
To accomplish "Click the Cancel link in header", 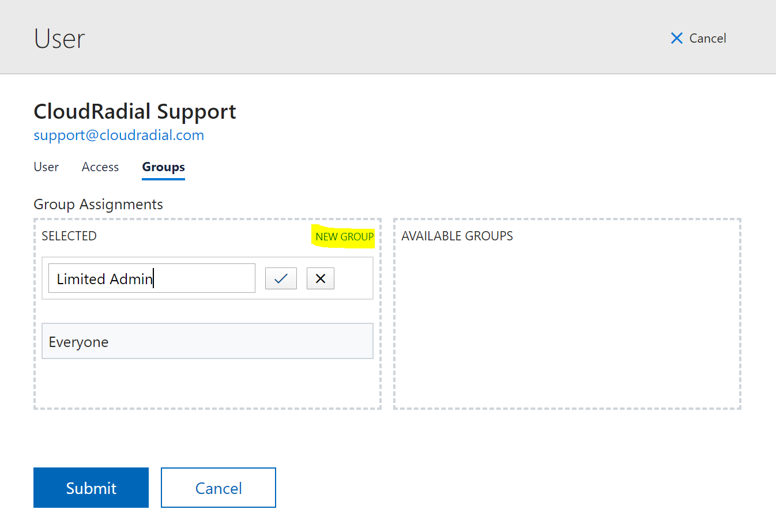I will pyautogui.click(x=698, y=38).
